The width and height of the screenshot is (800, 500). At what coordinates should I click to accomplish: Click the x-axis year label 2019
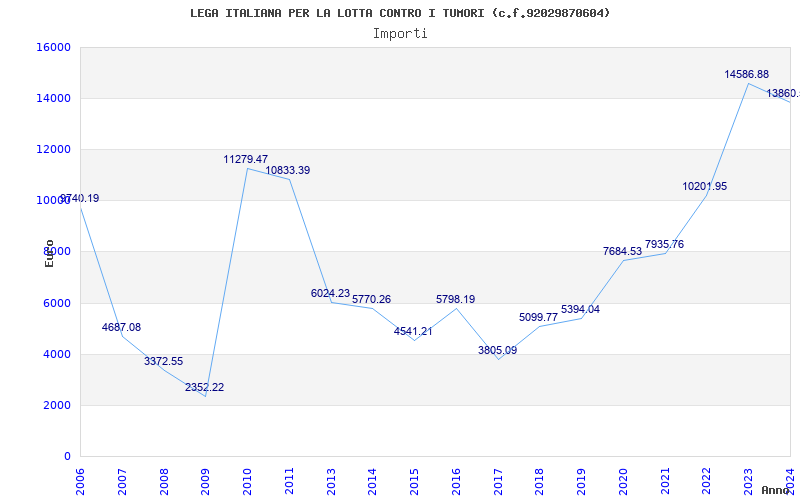pyautogui.click(x=582, y=482)
